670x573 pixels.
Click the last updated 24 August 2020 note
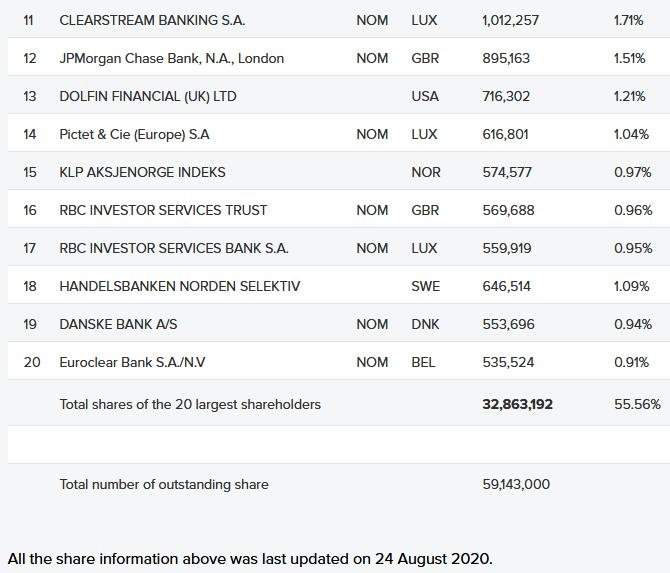[x=250, y=558]
